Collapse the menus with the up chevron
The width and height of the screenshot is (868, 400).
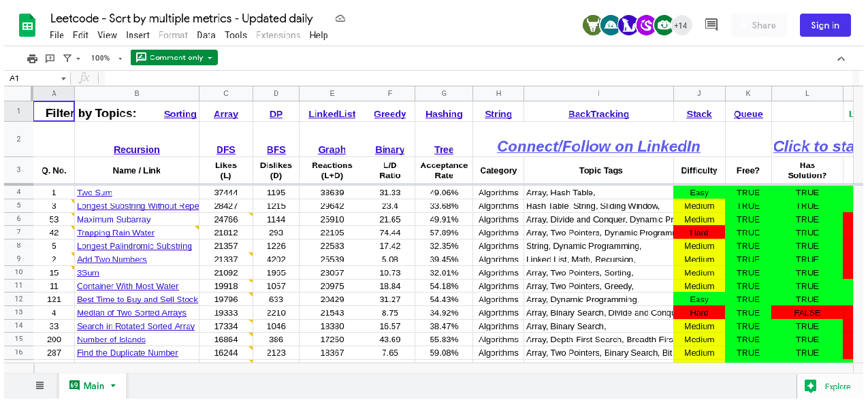pyautogui.click(x=841, y=59)
